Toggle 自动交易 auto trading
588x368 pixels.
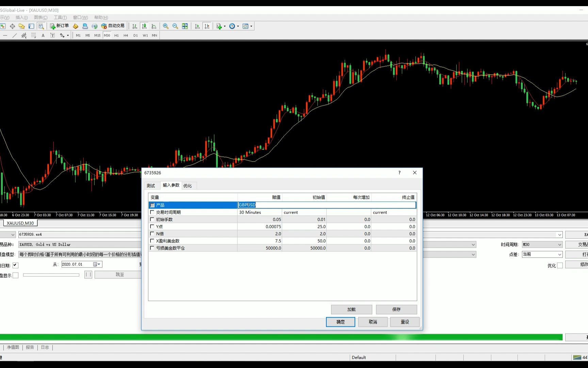(x=113, y=26)
